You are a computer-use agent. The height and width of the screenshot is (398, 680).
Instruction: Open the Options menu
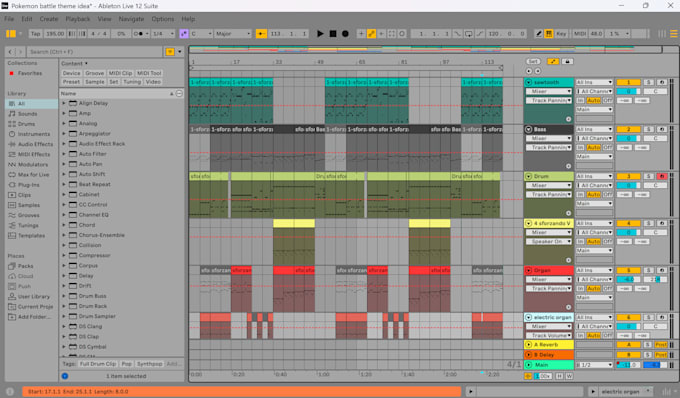(163, 19)
